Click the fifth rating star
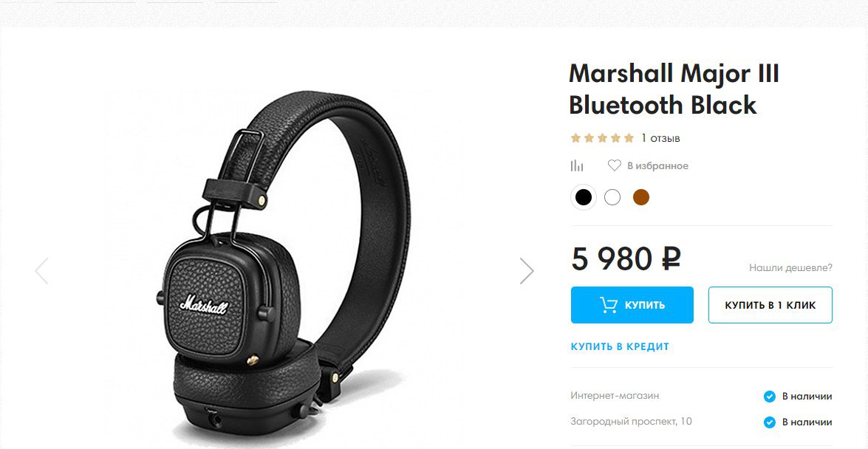 (629, 138)
